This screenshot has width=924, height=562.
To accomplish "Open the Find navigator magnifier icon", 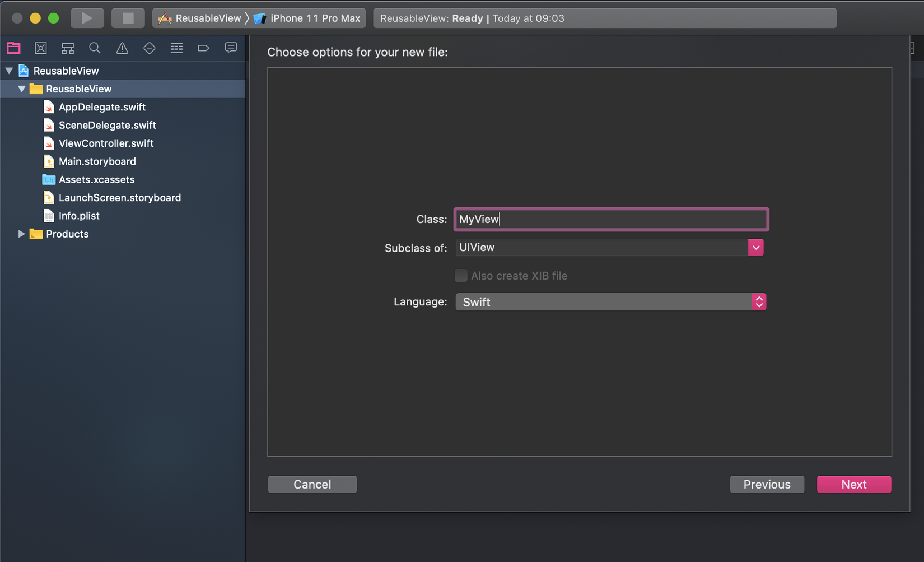I will tap(95, 48).
